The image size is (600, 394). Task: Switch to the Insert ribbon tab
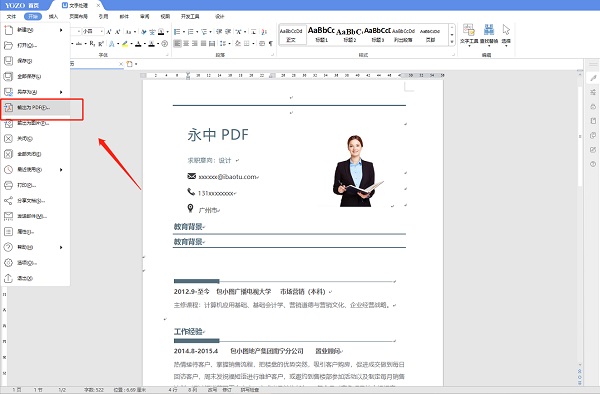pos(53,16)
